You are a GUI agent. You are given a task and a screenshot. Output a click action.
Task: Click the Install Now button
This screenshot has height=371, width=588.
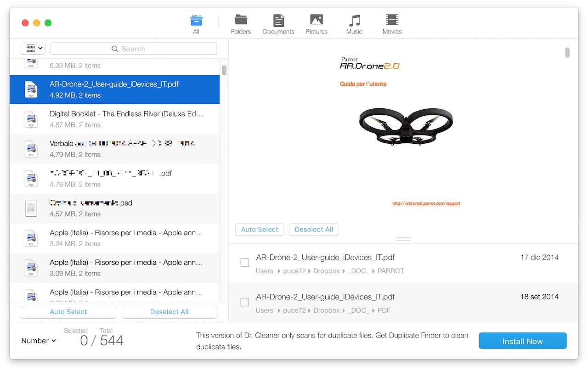(x=522, y=341)
